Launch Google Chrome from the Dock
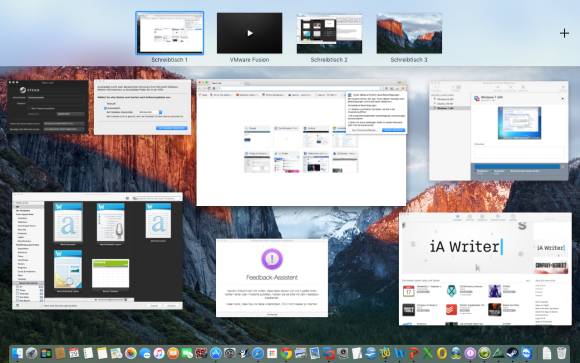This screenshot has height=363, width=580. (286, 353)
